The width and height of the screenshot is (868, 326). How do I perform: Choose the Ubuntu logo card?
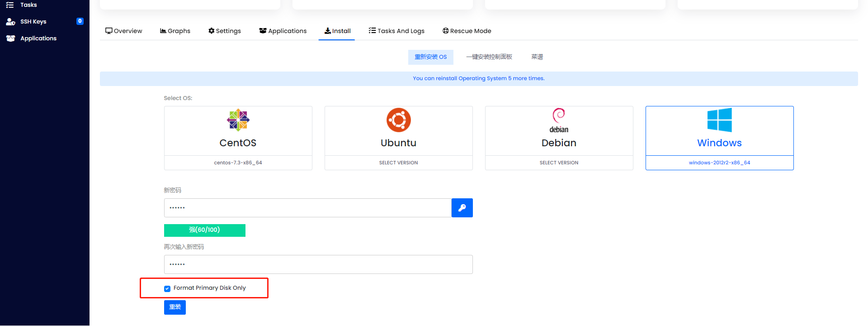[399, 131]
